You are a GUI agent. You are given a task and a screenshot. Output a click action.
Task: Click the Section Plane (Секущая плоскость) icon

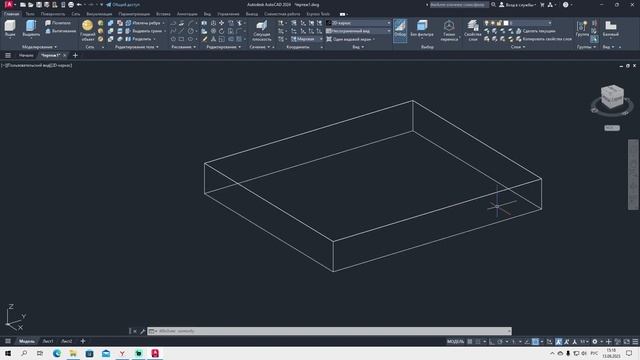point(262,26)
